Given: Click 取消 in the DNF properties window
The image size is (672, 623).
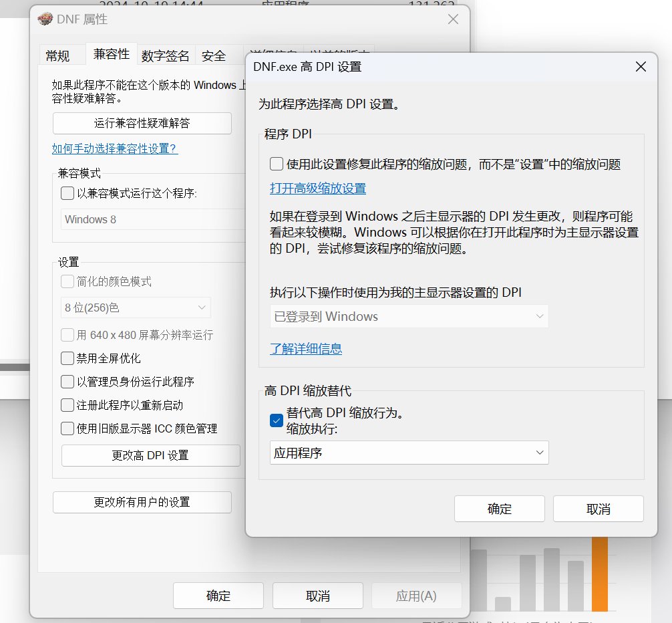Looking at the screenshot, I should point(318,596).
